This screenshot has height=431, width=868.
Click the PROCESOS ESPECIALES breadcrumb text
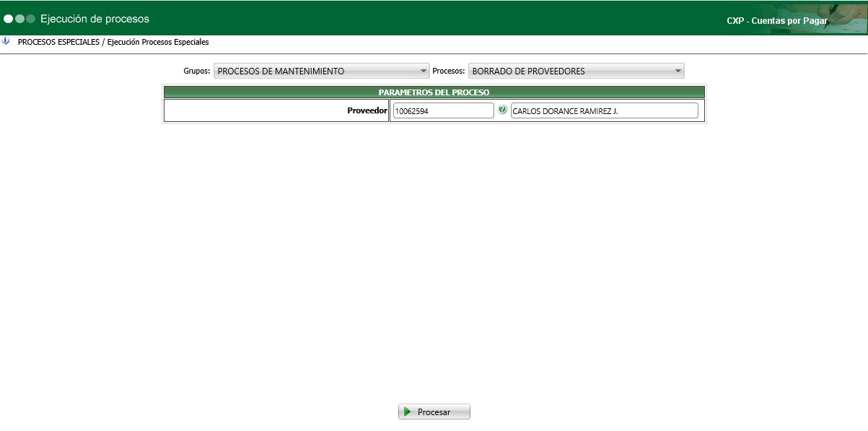coord(58,42)
